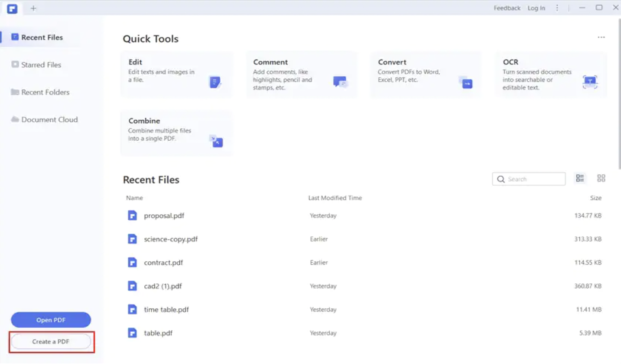Image resolution: width=621 pixels, height=364 pixels.
Task: Click the Recent Folders folder icon
Action: pyautogui.click(x=15, y=92)
